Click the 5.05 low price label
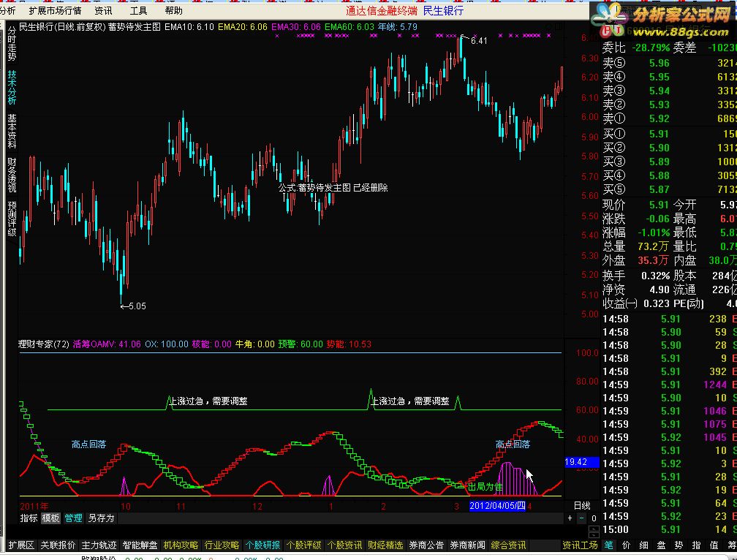Image resolution: width=737 pixels, height=560 pixels. (x=137, y=306)
